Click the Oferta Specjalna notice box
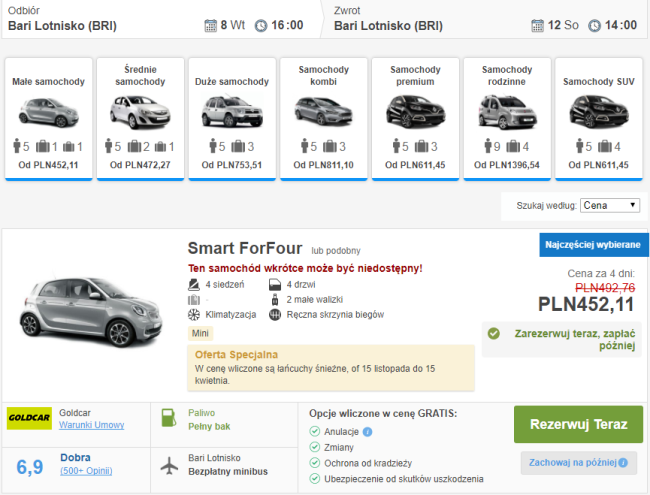This screenshot has height=495, width=650. click(331, 368)
